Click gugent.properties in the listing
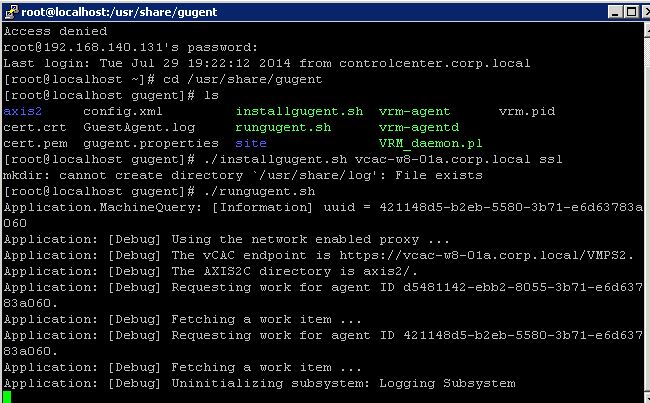 151,143
